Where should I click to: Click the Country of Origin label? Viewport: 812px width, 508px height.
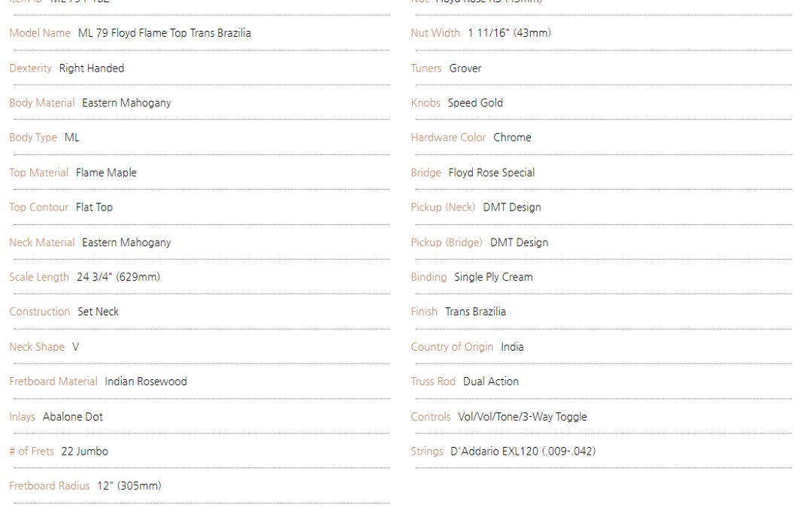(x=452, y=347)
